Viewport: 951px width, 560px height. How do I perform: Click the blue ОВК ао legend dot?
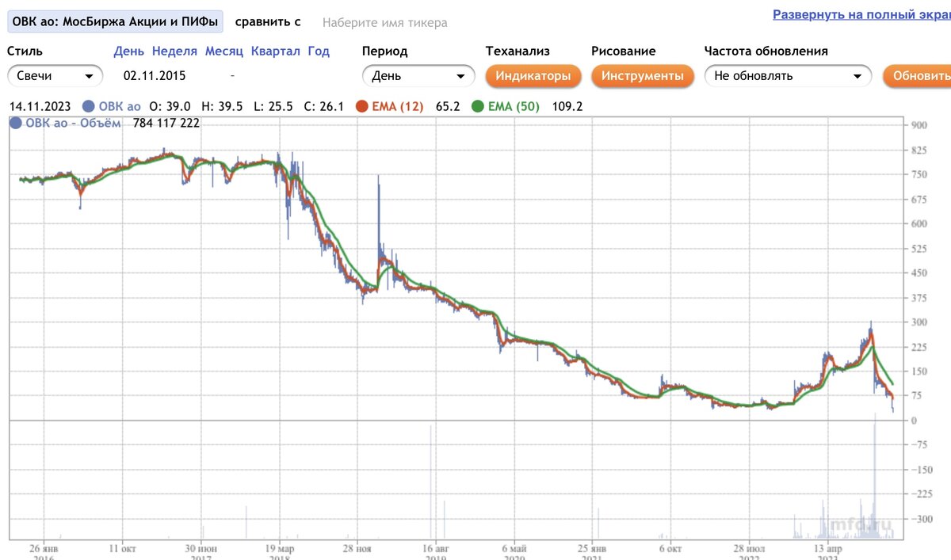pos(88,106)
